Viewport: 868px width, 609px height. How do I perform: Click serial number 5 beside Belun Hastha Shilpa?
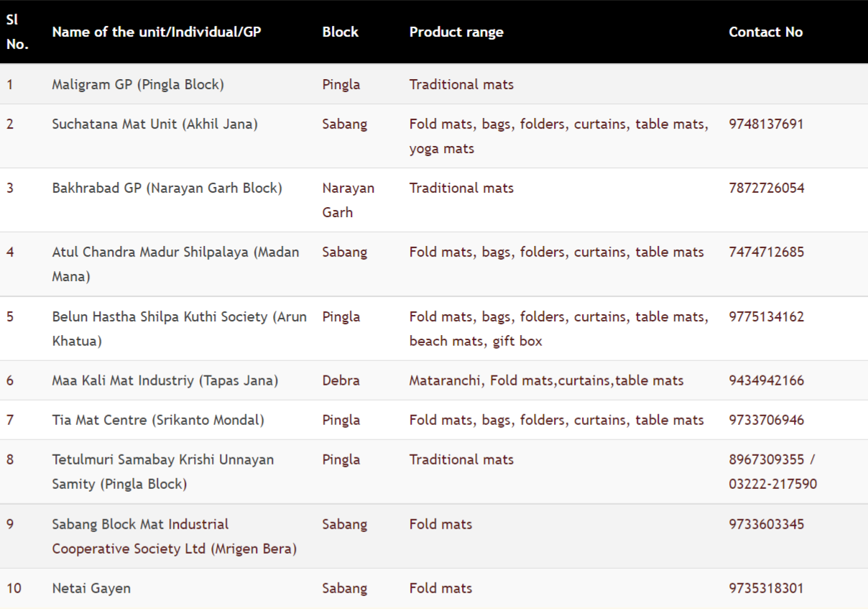[x=10, y=316]
